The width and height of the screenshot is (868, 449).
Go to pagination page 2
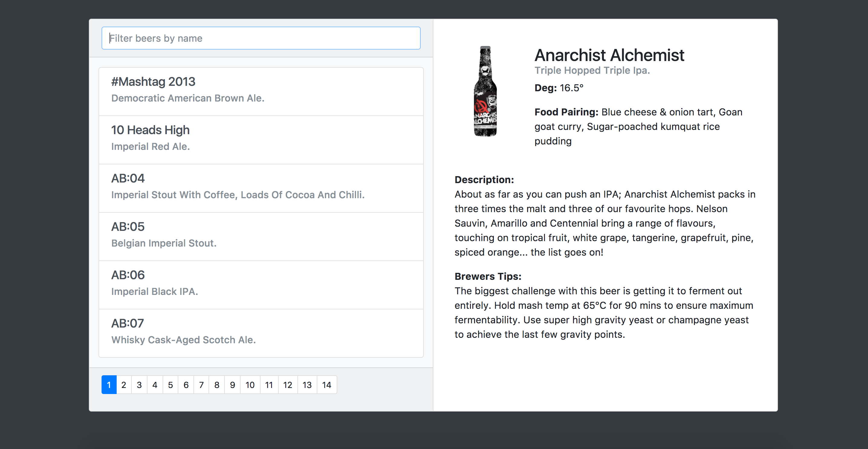coord(124,385)
